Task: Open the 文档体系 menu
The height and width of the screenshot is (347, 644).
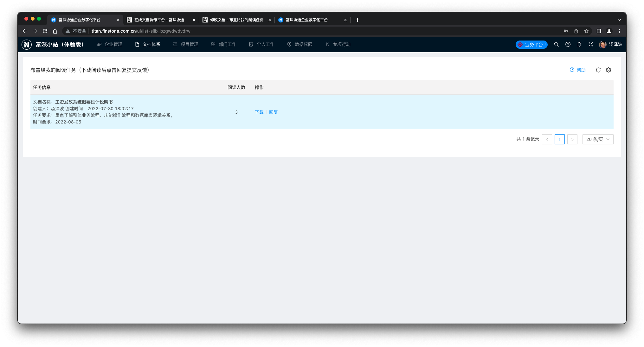Action: (148, 45)
